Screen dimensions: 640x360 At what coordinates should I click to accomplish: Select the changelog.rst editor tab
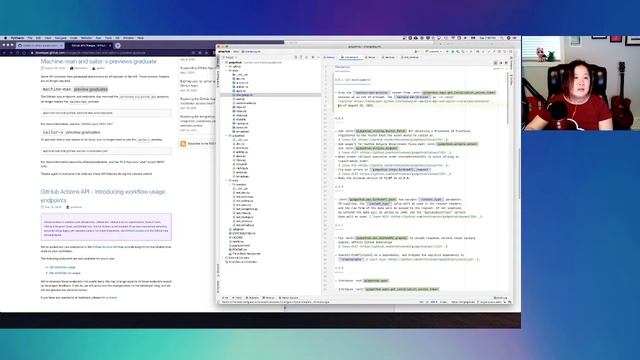pos(350,58)
